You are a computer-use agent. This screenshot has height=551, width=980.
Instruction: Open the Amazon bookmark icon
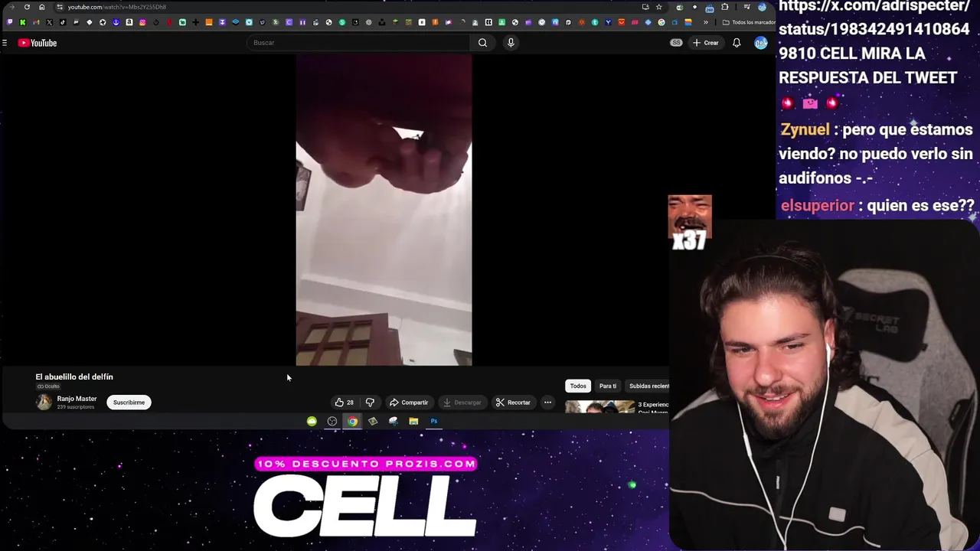coord(129,22)
